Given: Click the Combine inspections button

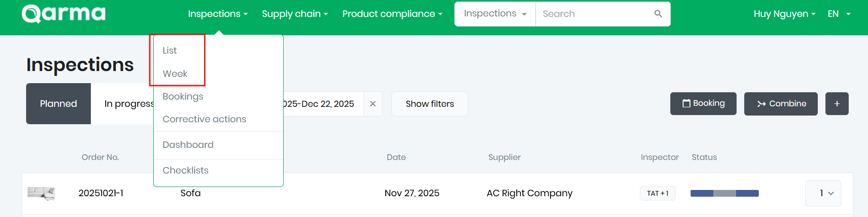Looking at the screenshot, I should 781,104.
